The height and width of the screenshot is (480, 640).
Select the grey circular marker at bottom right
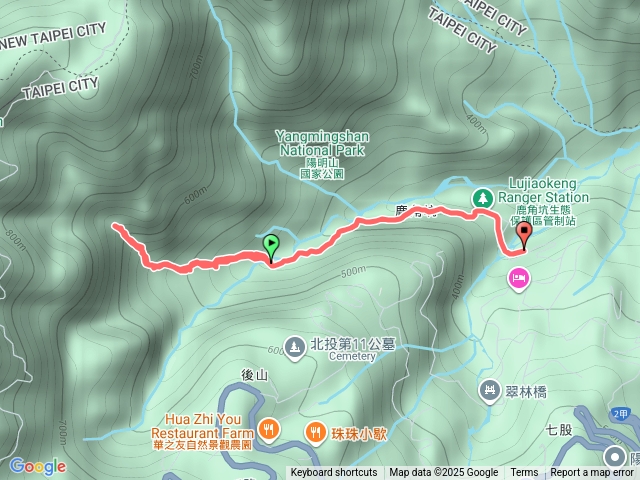coord(615,456)
